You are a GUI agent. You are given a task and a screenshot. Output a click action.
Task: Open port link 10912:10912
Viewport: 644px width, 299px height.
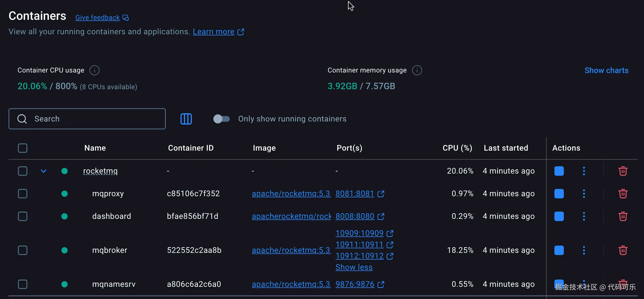point(359,256)
